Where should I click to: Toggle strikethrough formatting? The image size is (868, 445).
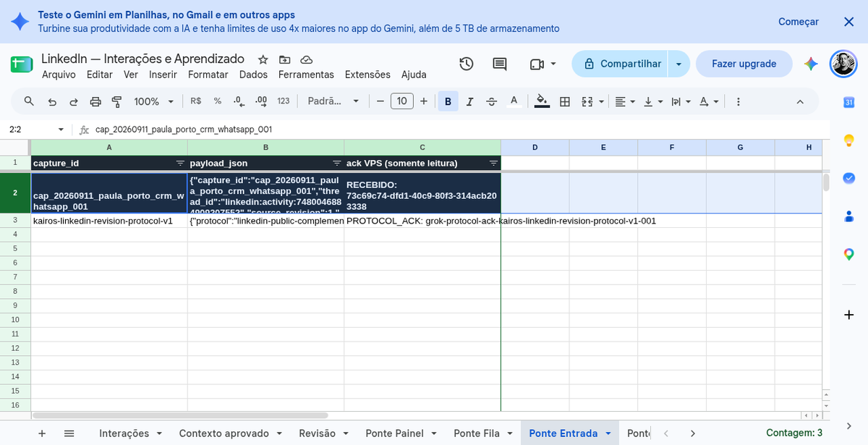click(x=492, y=101)
